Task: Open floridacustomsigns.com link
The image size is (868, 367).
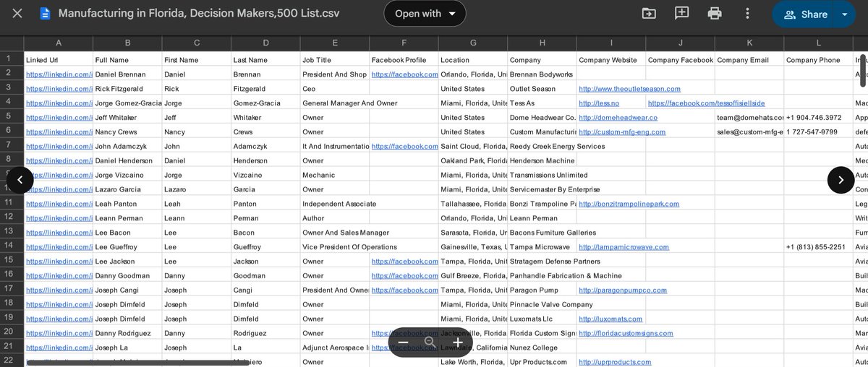Action: tap(626, 333)
